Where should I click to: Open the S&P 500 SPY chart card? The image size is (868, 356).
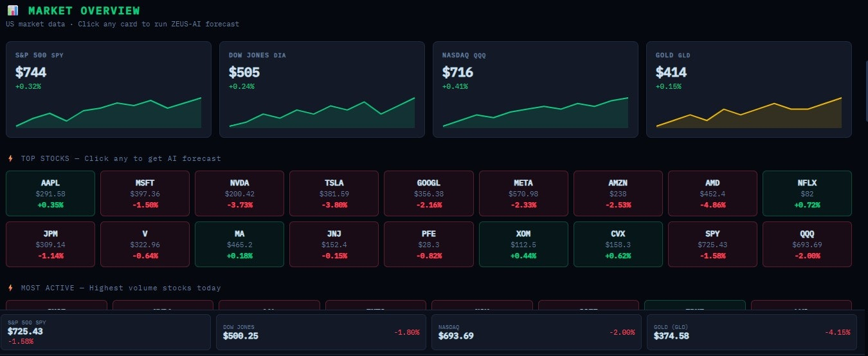(x=109, y=89)
